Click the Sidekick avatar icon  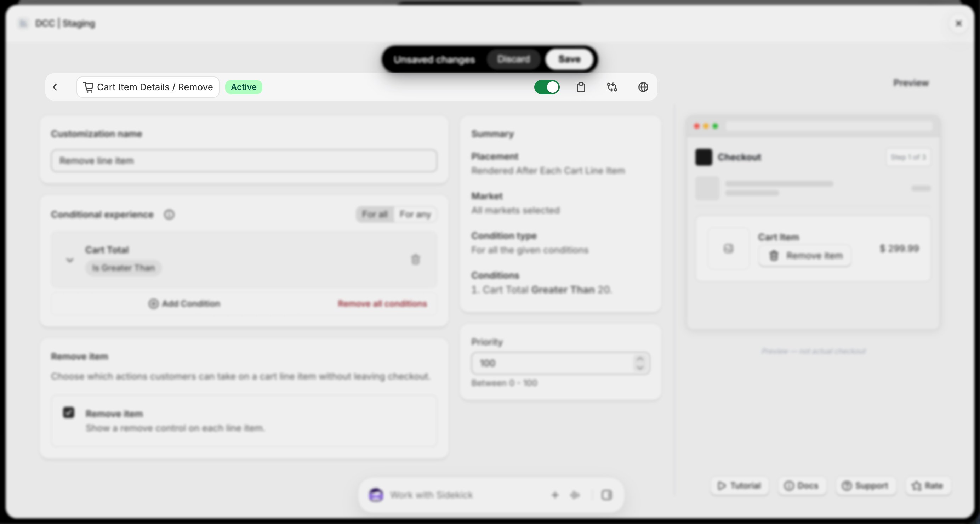click(x=376, y=495)
